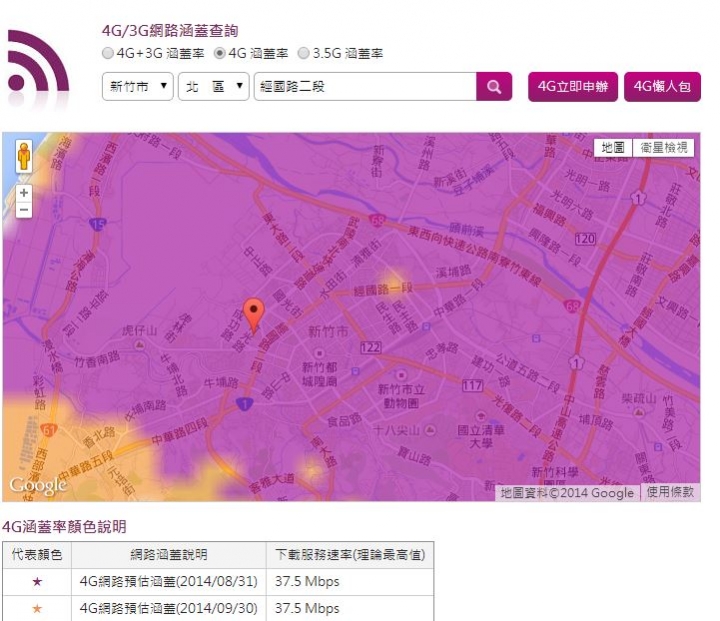Click 新竹市 city label on map
This screenshot has height=621, width=720.
tap(328, 331)
